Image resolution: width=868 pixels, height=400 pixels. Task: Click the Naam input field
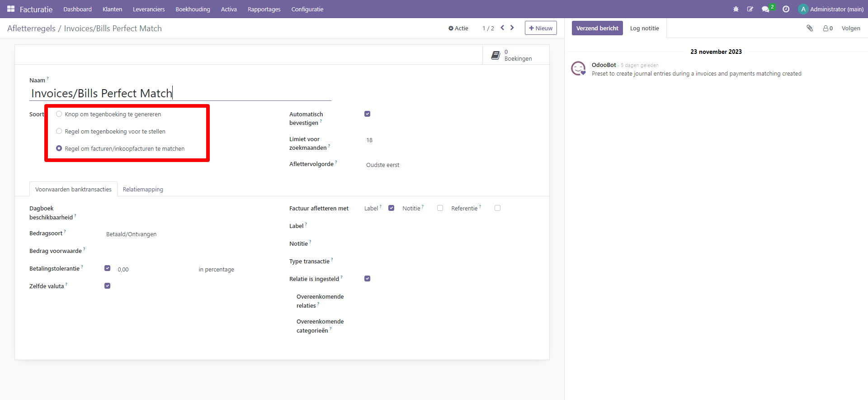click(x=181, y=93)
